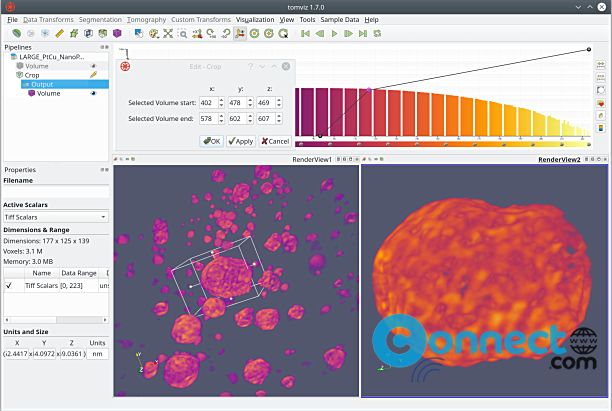Adjust the stepper of start y 478
Viewport: 612px width, 411px height.
[x=250, y=103]
